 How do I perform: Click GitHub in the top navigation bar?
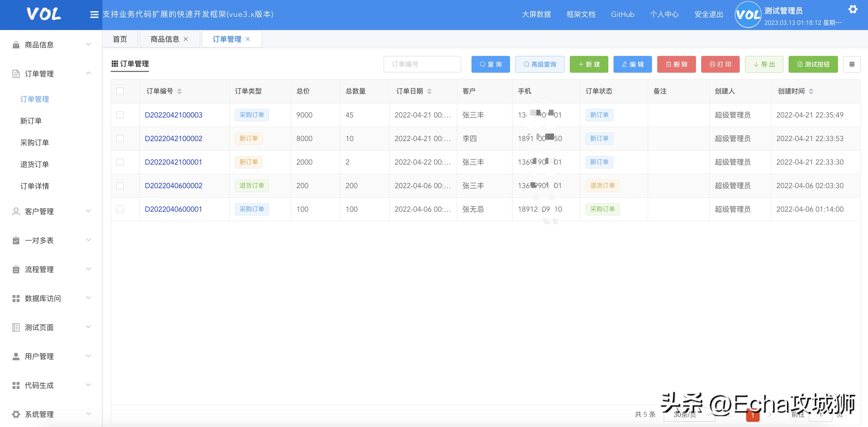(622, 14)
